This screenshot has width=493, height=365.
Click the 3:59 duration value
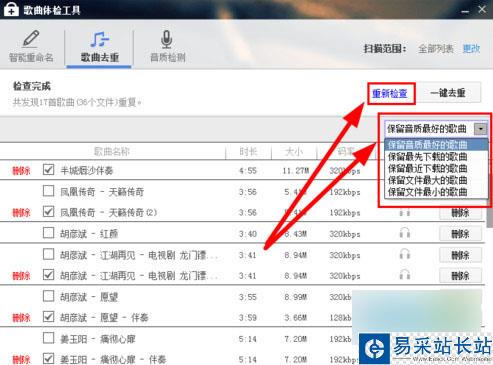pos(248,318)
